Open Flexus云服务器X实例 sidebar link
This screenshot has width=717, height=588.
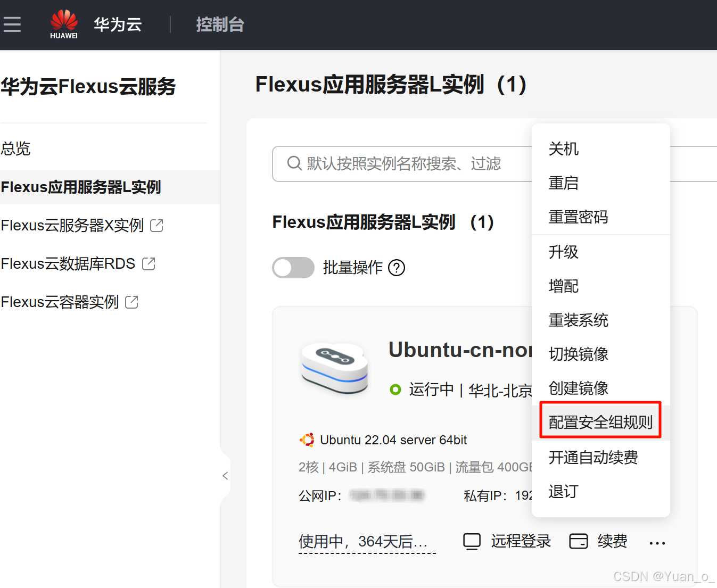tap(72, 226)
